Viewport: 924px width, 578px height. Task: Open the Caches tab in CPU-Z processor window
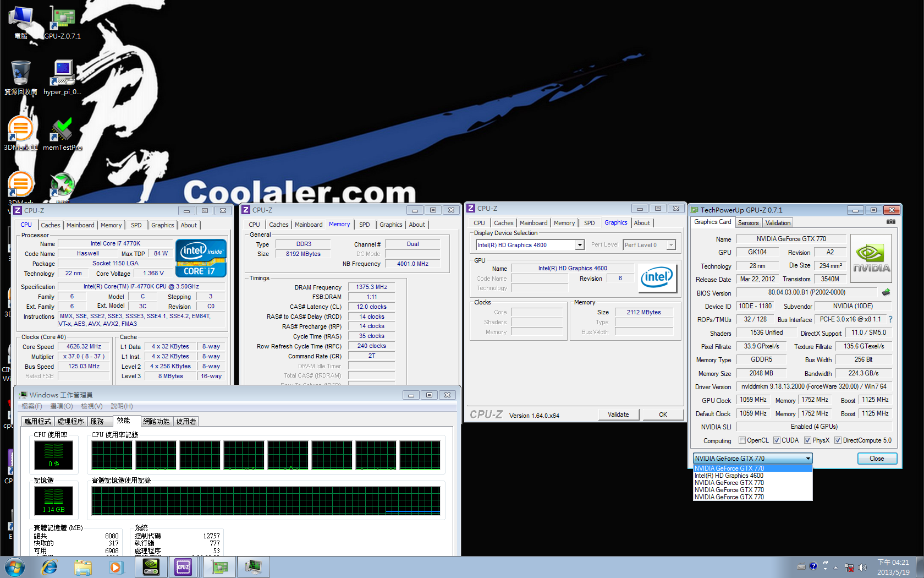pyautogui.click(x=51, y=225)
